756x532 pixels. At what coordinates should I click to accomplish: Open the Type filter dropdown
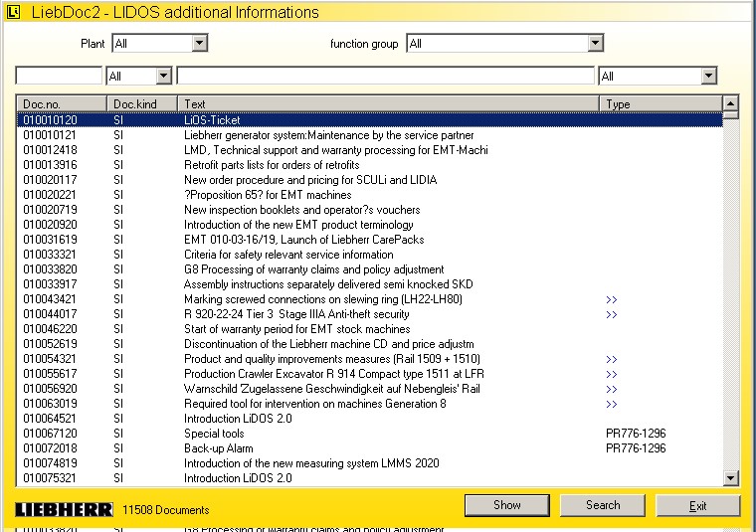tap(708, 76)
